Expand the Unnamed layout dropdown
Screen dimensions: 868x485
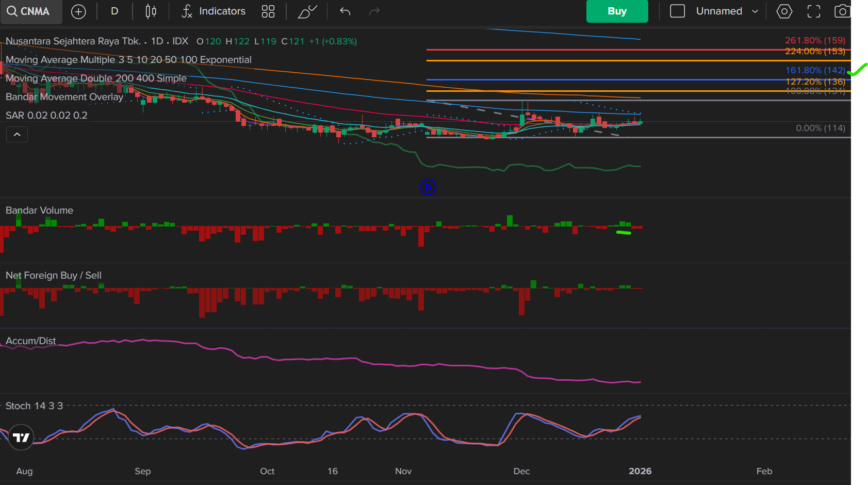pyautogui.click(x=727, y=11)
